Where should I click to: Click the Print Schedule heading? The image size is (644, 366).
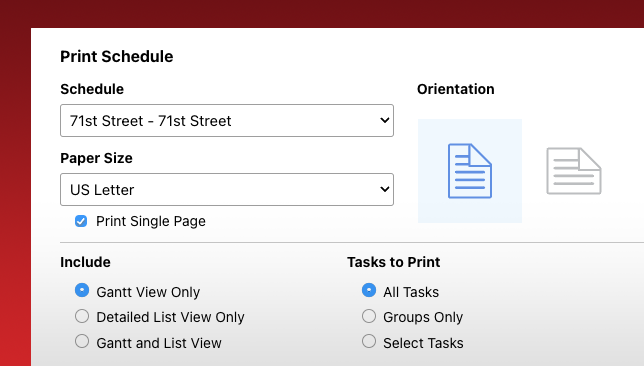[117, 56]
